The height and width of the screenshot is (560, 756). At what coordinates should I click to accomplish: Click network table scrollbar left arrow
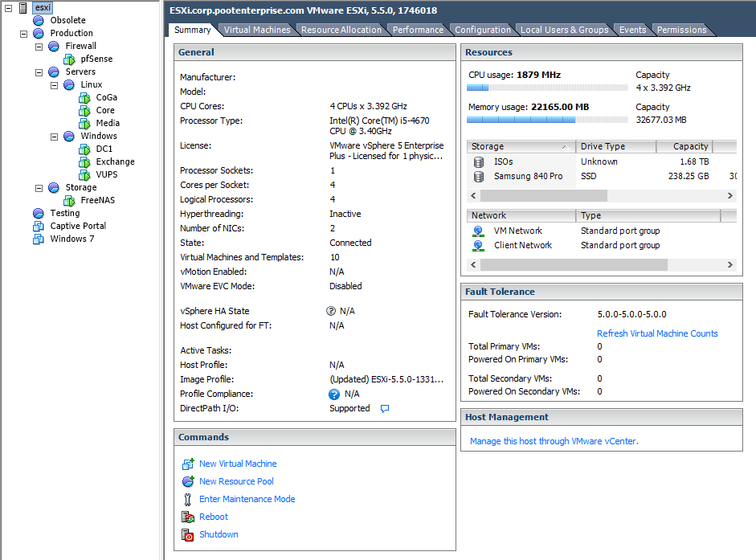pyautogui.click(x=473, y=265)
